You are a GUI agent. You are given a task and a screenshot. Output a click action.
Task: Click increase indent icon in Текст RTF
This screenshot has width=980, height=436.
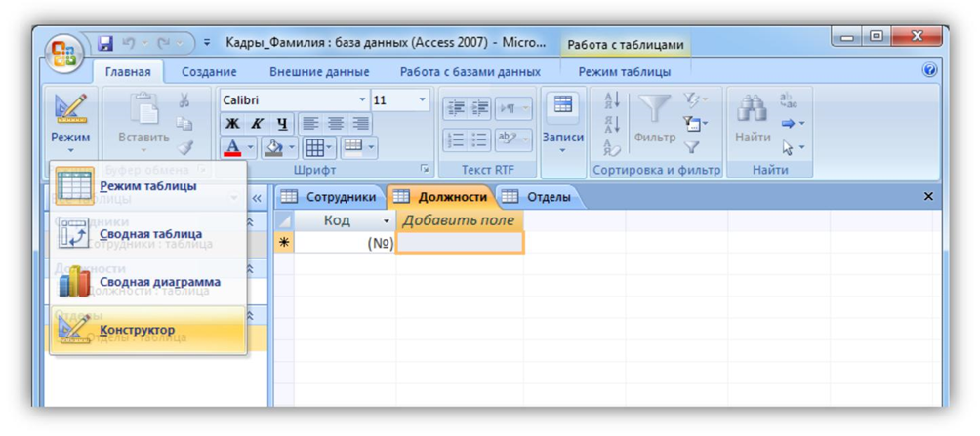480,107
